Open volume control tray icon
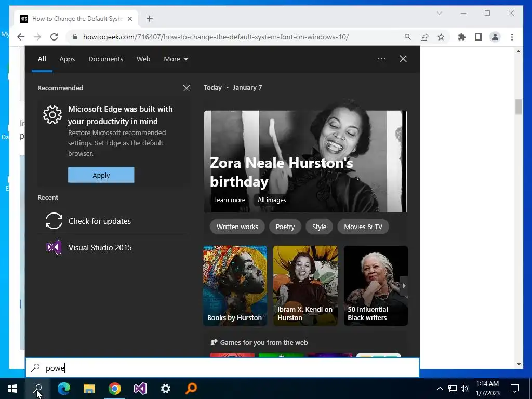This screenshot has width=532, height=399. 464,389
